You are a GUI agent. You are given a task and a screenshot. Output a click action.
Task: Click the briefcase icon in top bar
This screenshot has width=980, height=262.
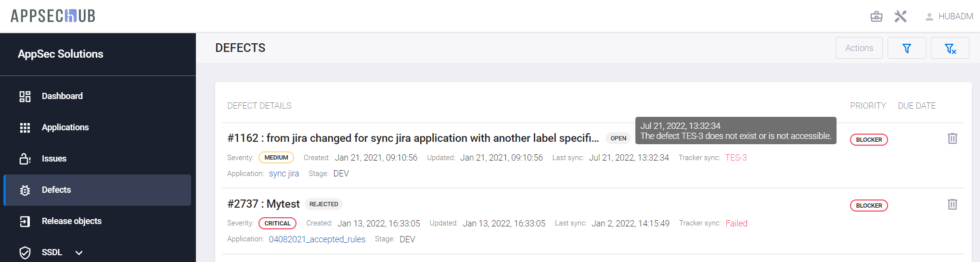(877, 16)
